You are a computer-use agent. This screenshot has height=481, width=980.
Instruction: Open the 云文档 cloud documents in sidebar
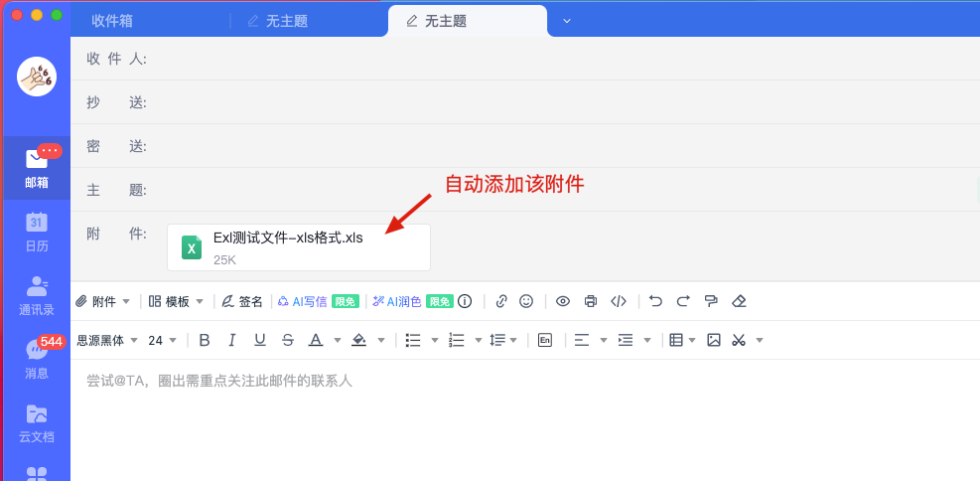pyautogui.click(x=37, y=422)
